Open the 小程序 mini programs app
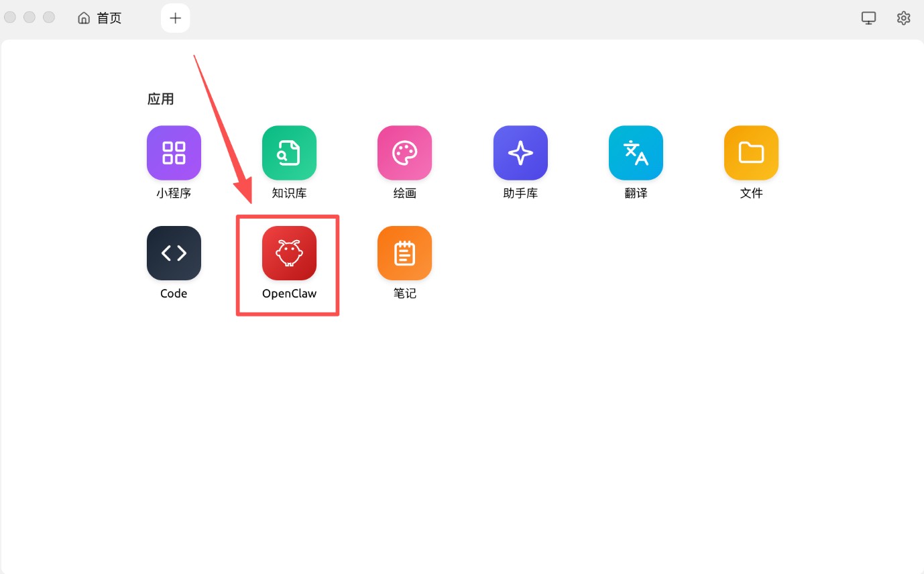This screenshot has height=574, width=924. pos(173,153)
